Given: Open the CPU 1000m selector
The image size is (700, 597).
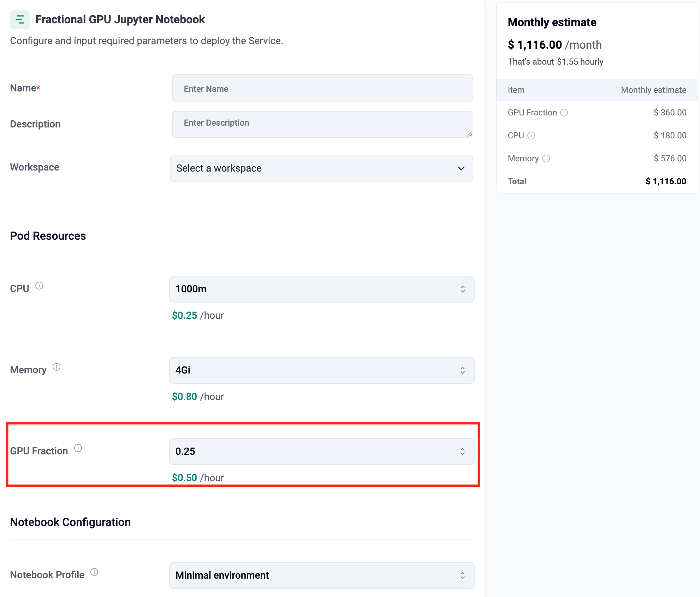Looking at the screenshot, I should pyautogui.click(x=321, y=289).
